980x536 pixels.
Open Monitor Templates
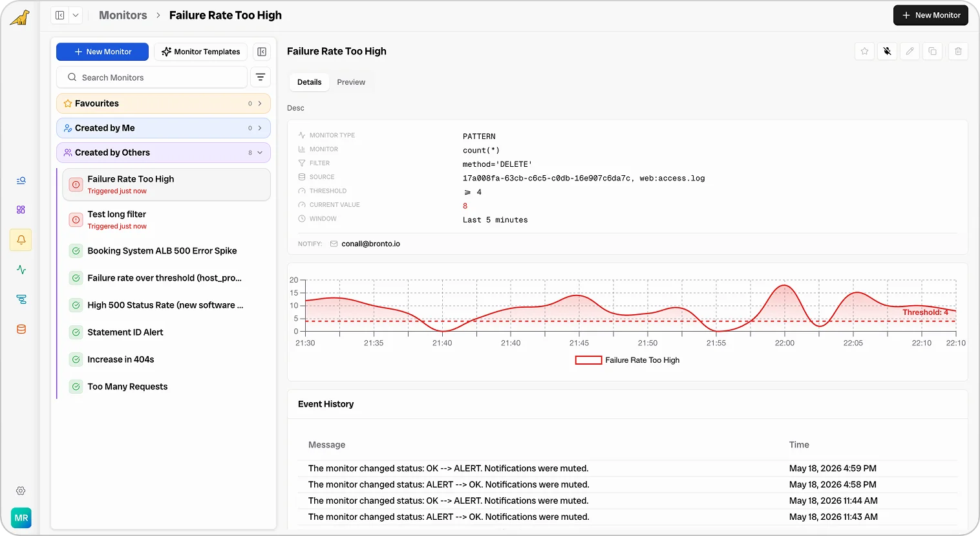coord(200,52)
